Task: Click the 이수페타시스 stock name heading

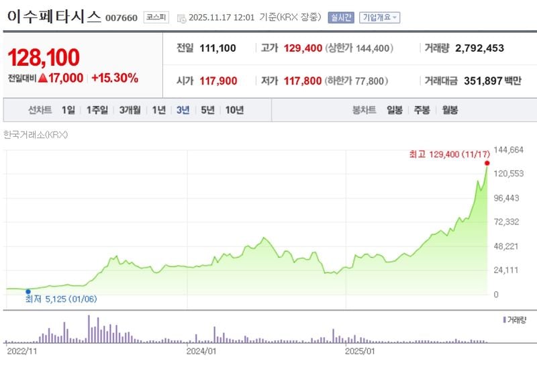Action: pyautogui.click(x=54, y=17)
